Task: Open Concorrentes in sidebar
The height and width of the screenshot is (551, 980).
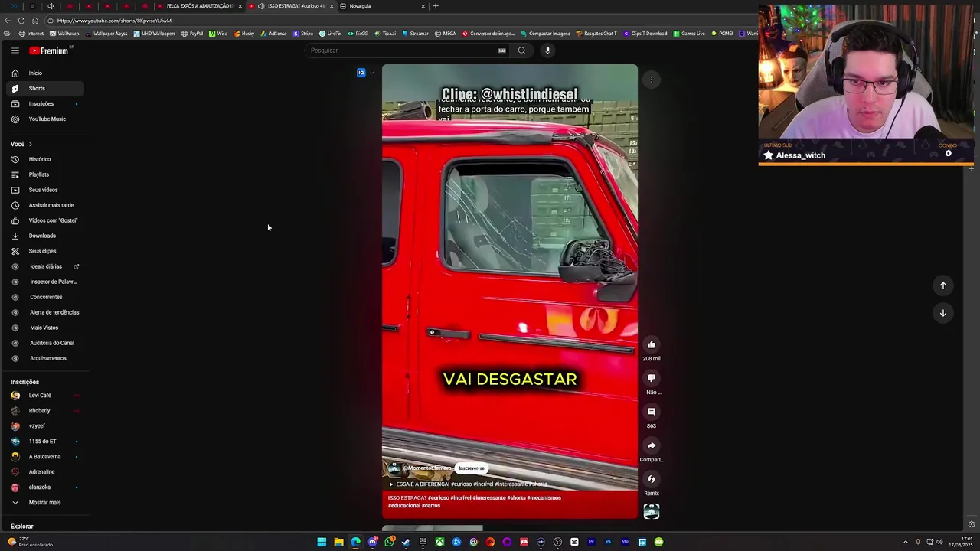Action: tap(44, 297)
